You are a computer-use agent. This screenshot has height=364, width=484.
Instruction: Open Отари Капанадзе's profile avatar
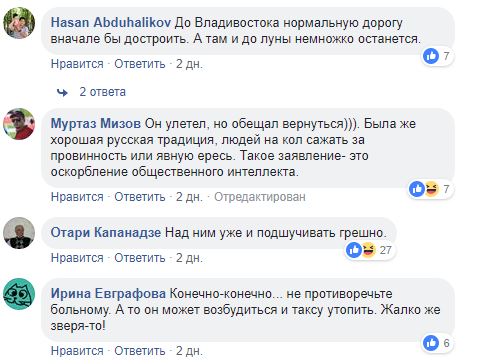pos(19,233)
